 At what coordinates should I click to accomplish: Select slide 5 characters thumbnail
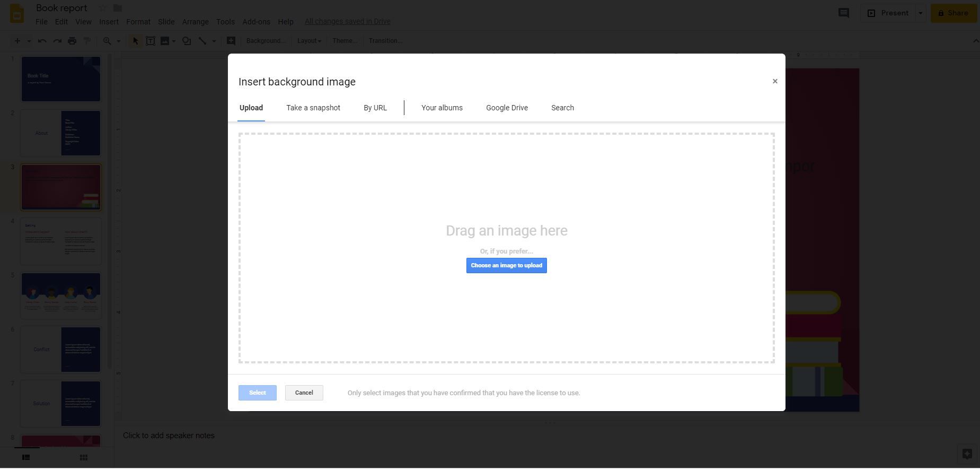click(61, 295)
